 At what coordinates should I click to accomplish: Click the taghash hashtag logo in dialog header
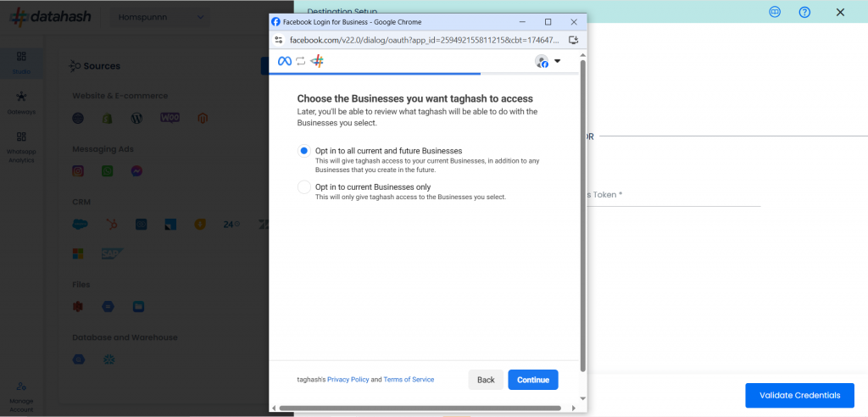pyautogui.click(x=317, y=61)
